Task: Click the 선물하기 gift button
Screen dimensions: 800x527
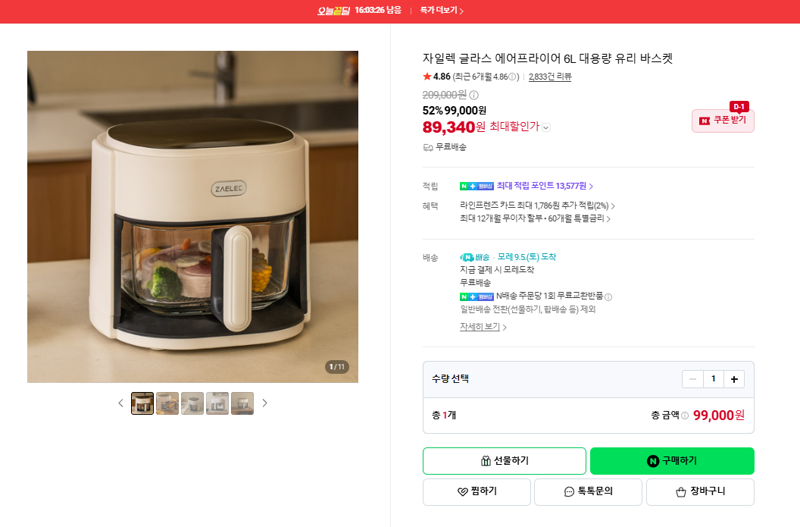Action: pyautogui.click(x=504, y=461)
